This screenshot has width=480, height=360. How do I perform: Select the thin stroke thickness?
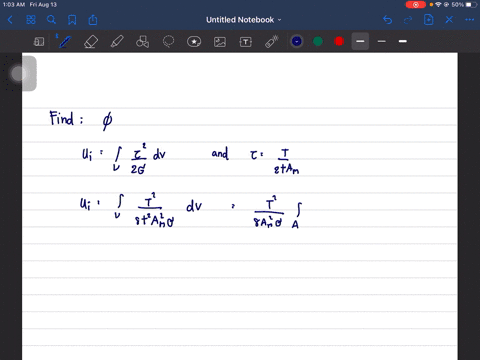point(382,41)
